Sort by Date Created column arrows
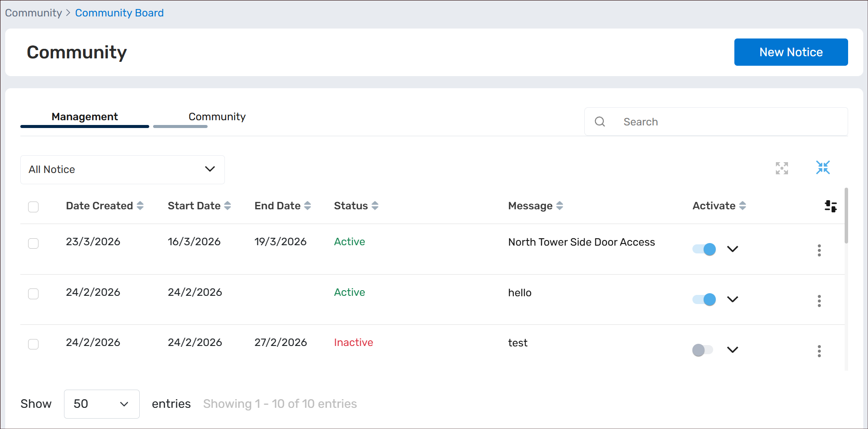 tap(140, 206)
